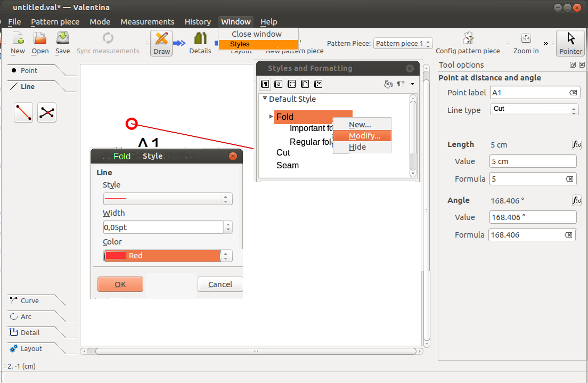Open the Measurements menu
The image size is (588, 383).
coord(147,22)
